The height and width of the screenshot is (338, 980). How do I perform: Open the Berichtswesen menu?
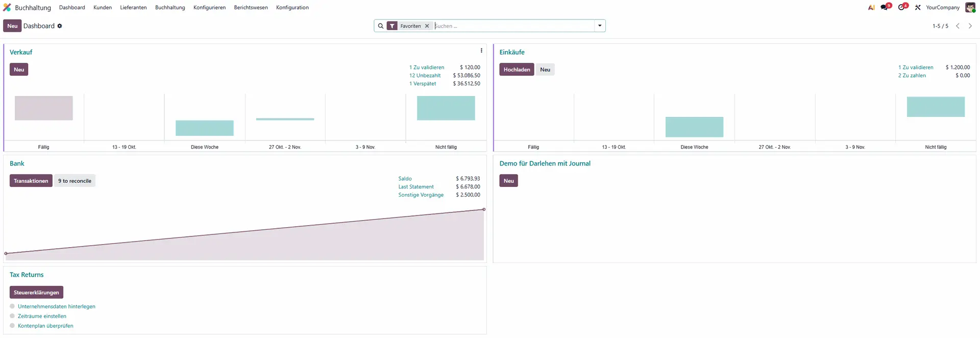click(x=251, y=7)
